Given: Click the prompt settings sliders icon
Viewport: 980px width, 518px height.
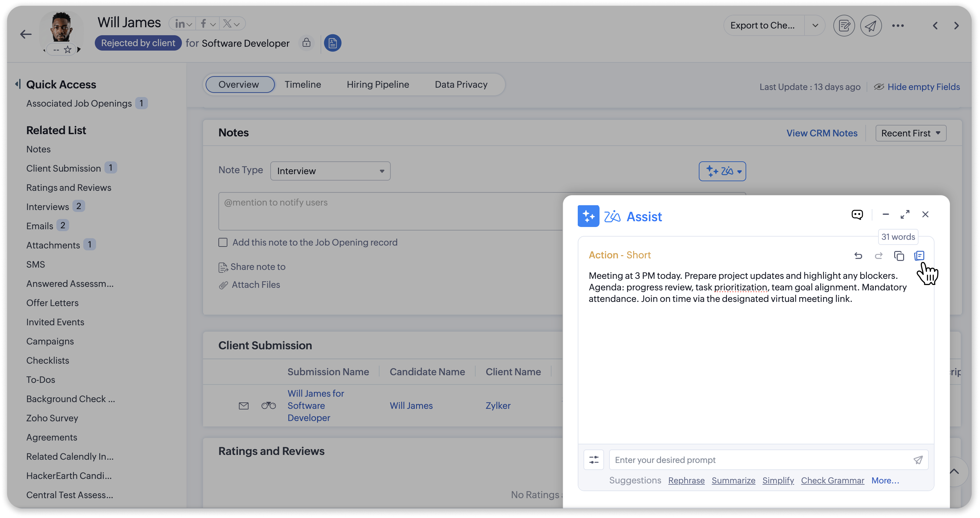Looking at the screenshot, I should pos(593,460).
